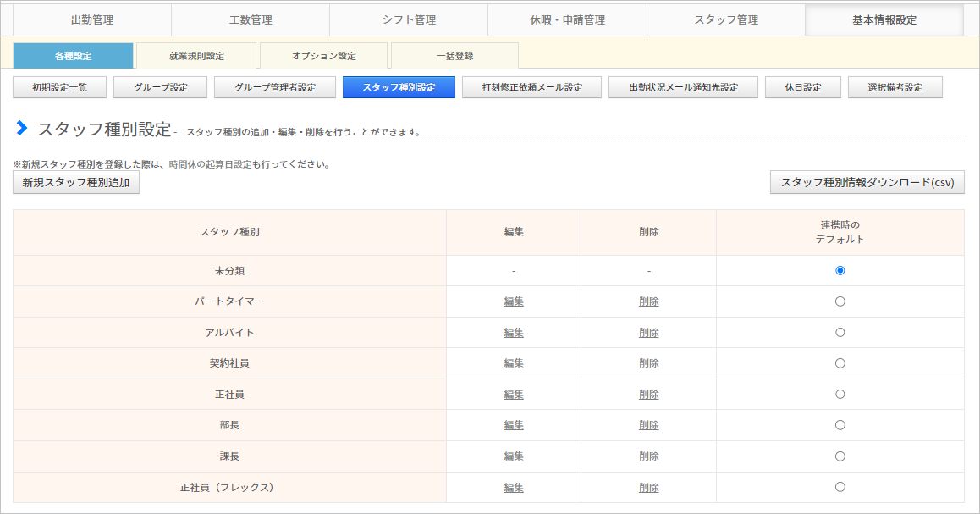
Task: Click the 課長 name cell
Action: (x=229, y=456)
